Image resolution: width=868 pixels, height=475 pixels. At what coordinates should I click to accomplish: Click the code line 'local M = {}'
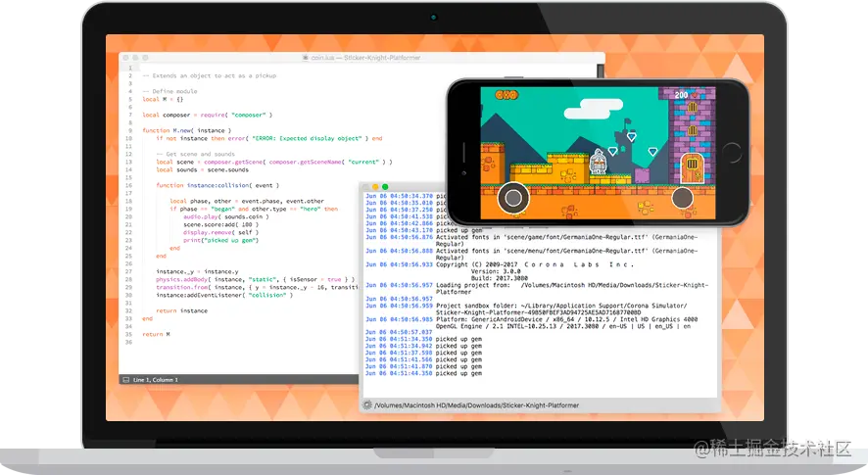point(163,99)
